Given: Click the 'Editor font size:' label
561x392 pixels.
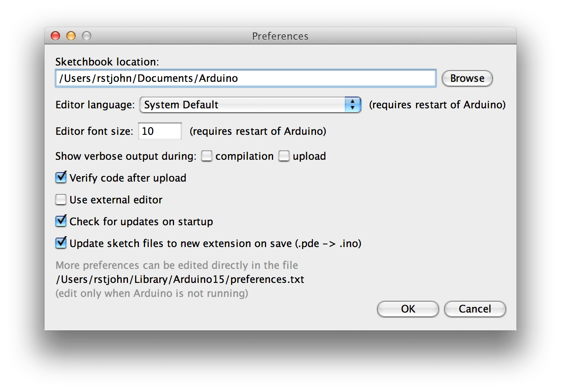Looking at the screenshot, I should point(94,131).
